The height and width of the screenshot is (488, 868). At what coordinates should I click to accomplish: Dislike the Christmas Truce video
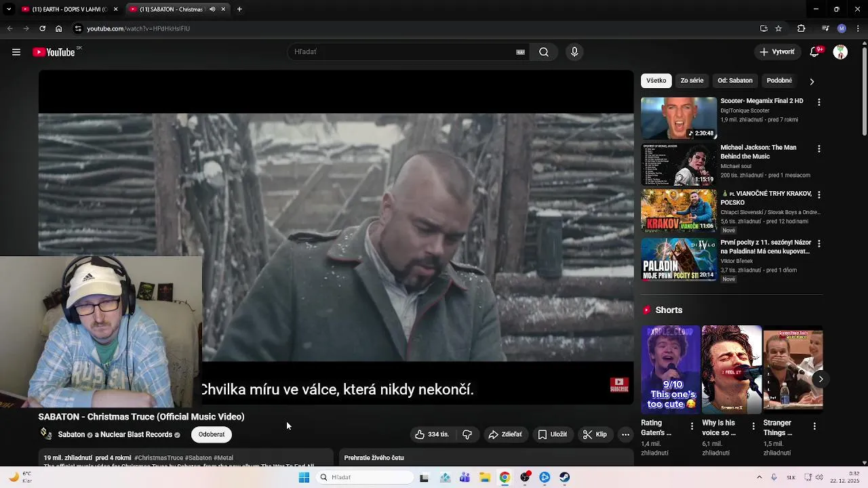tap(467, 434)
